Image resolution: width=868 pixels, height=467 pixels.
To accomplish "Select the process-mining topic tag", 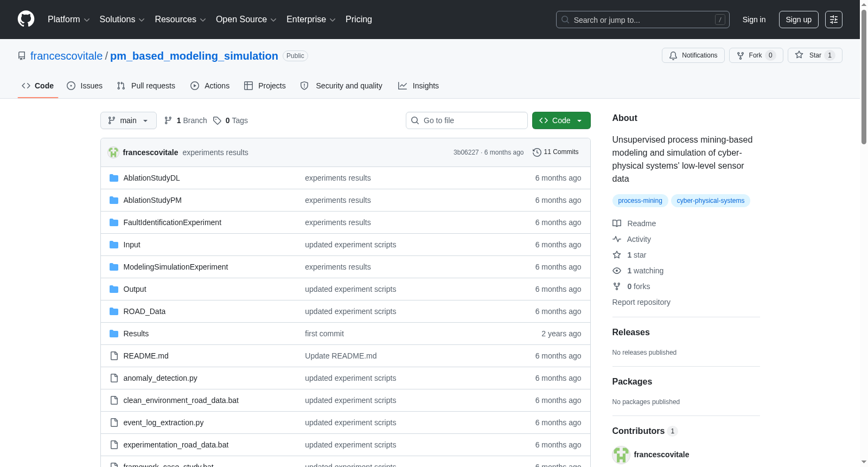I will click(x=640, y=201).
